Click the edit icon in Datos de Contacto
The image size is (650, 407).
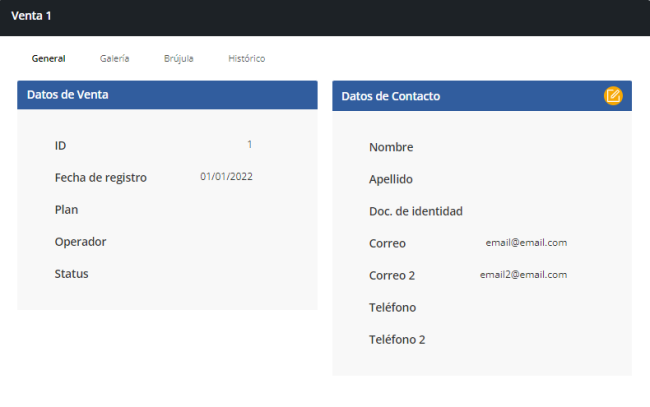click(613, 96)
